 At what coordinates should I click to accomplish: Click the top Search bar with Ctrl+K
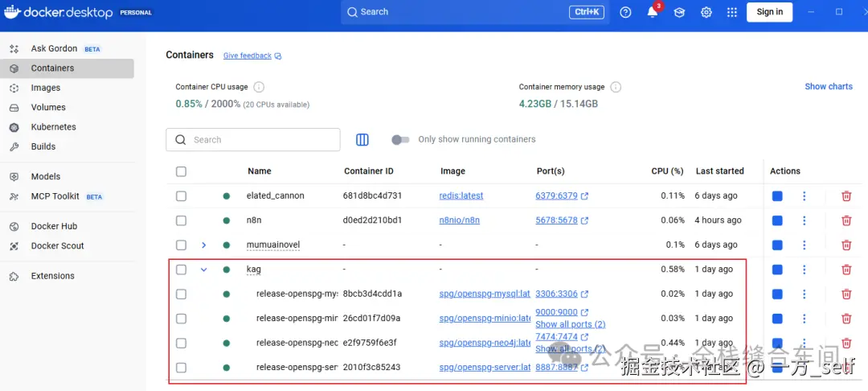475,12
